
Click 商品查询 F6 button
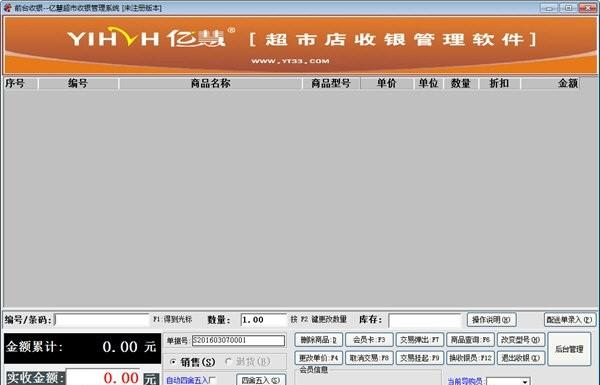click(x=470, y=340)
